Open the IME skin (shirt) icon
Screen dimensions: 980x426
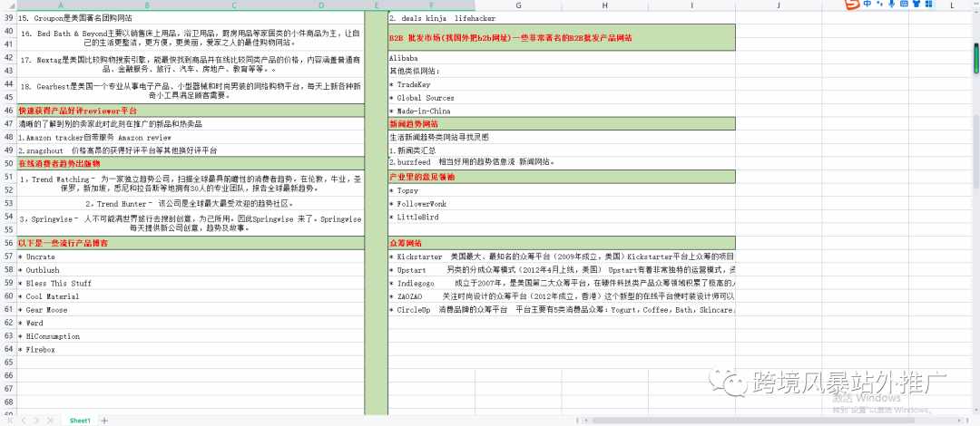[916, 4]
